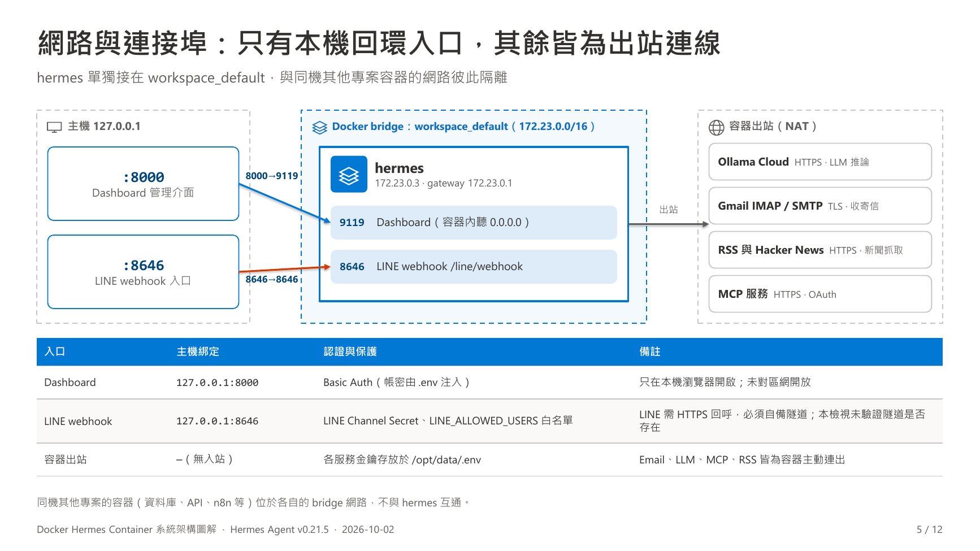Click the 8646→8646 port mapping label
Image resolution: width=980 pixels, height=551 pixels.
coord(271,279)
